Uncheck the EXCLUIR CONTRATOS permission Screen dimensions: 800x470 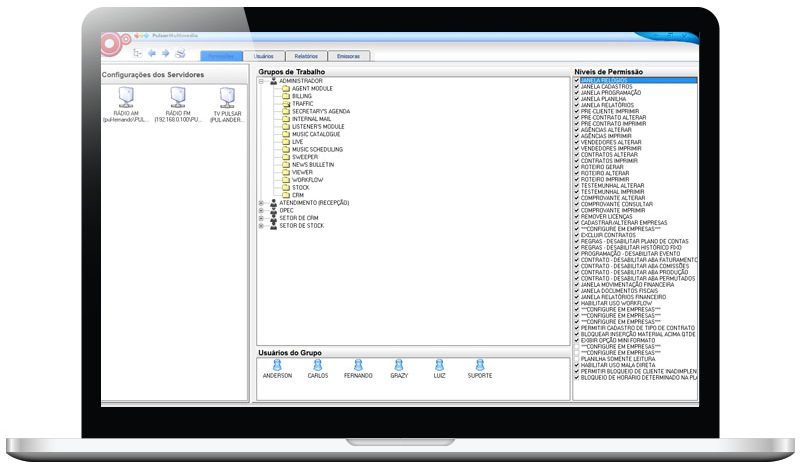click(576, 233)
